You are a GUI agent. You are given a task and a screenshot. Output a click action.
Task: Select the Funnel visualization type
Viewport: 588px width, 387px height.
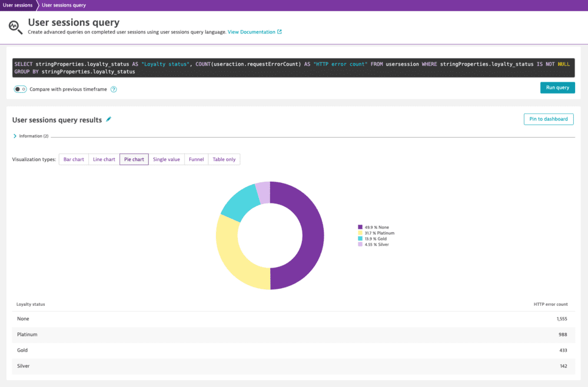196,159
